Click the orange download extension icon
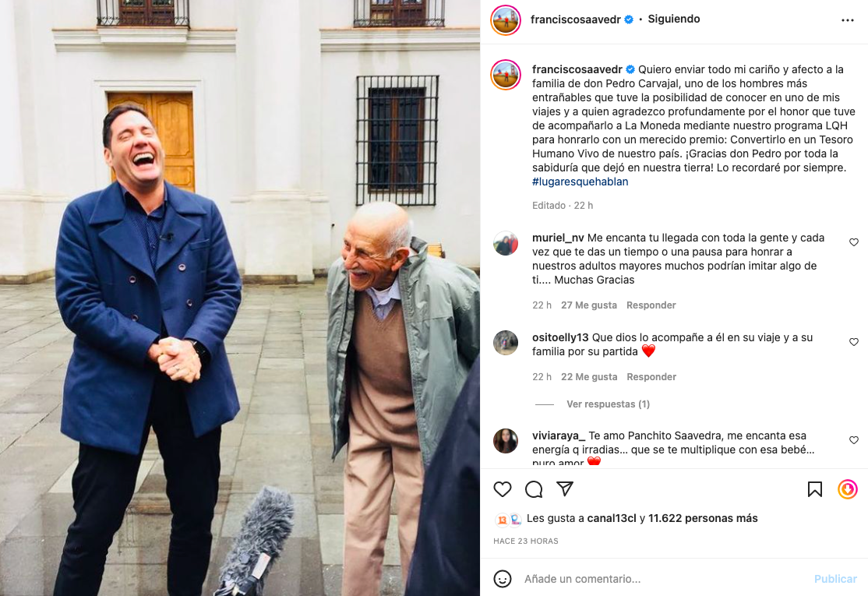 coord(848,489)
